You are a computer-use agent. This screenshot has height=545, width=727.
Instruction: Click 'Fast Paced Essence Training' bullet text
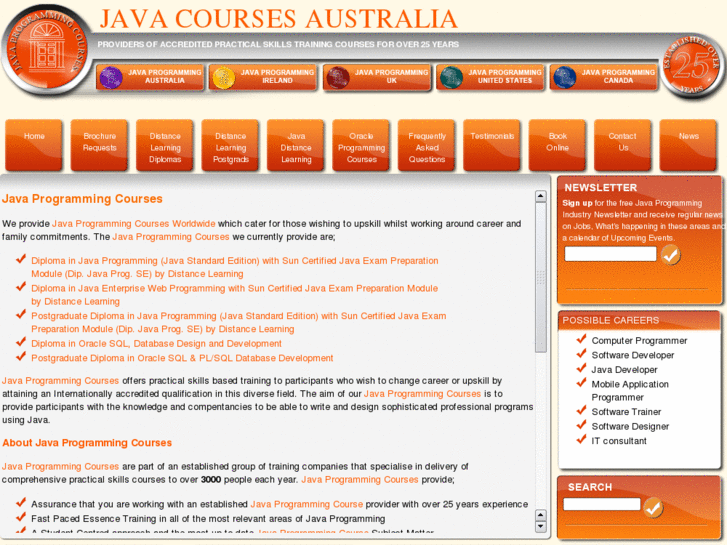pyautogui.click(x=208, y=519)
